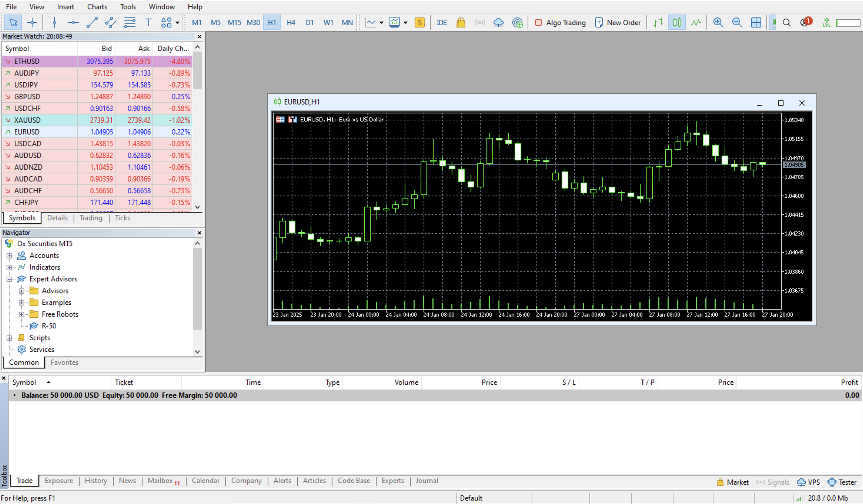Click the Signals broadcast icon in toolbar
863x504 pixels.
(479, 23)
